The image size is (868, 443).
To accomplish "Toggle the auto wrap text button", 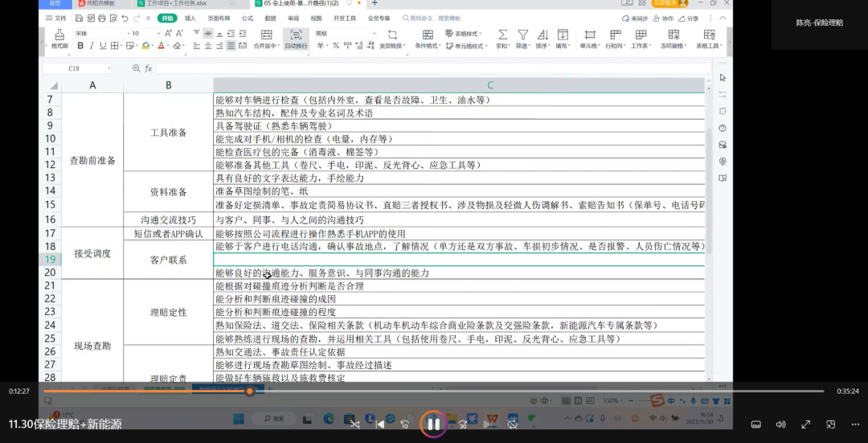I will (x=296, y=39).
